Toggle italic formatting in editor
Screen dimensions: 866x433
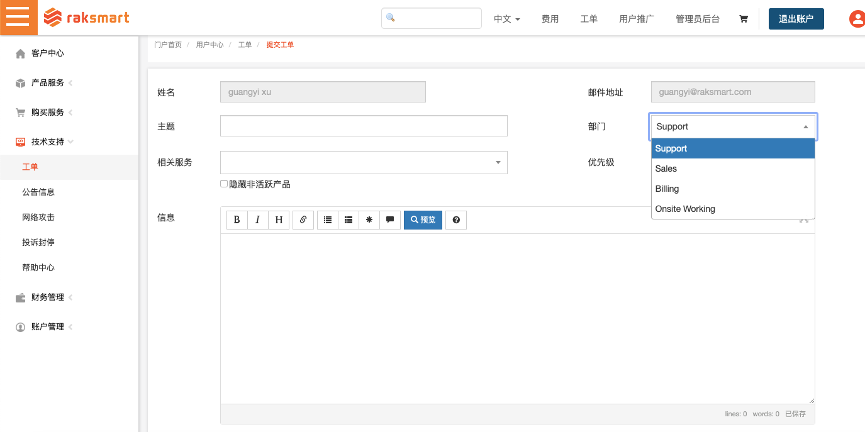pyautogui.click(x=257, y=220)
